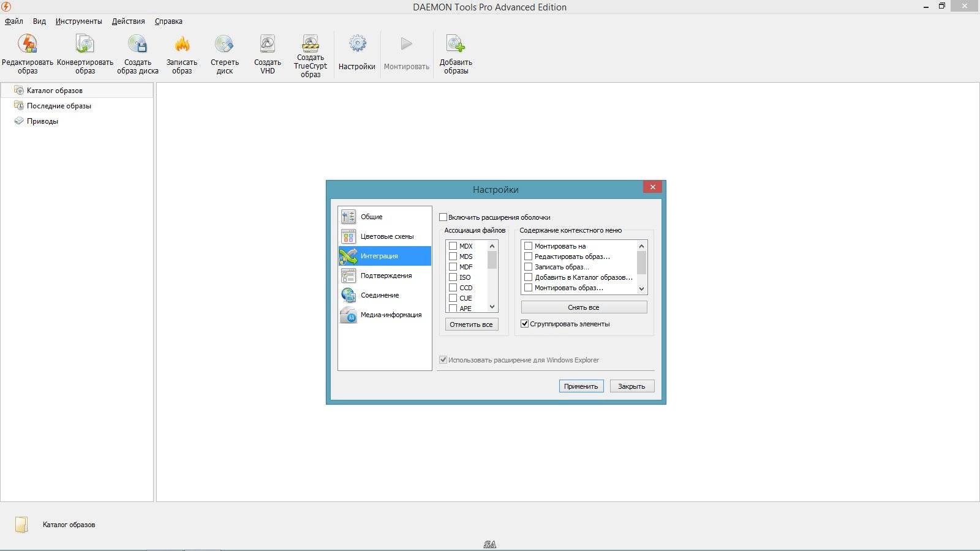Click Apply (Применить) button
980x551 pixels.
click(581, 386)
